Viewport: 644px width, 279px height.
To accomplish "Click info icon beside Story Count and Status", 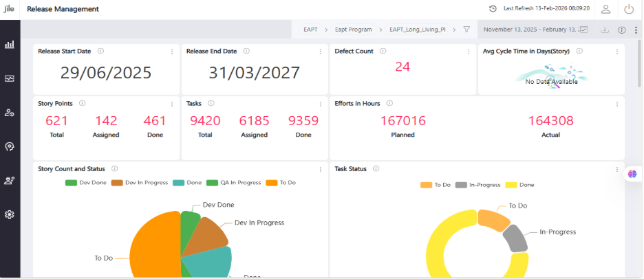I will pyautogui.click(x=115, y=168).
